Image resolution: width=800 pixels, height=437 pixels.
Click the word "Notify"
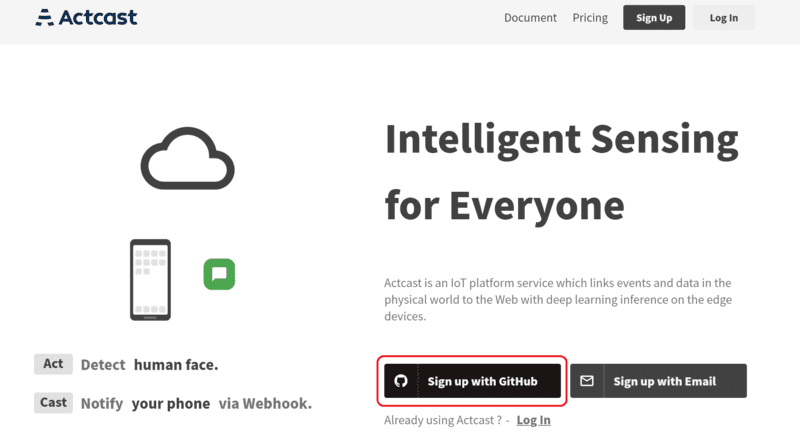[102, 404]
